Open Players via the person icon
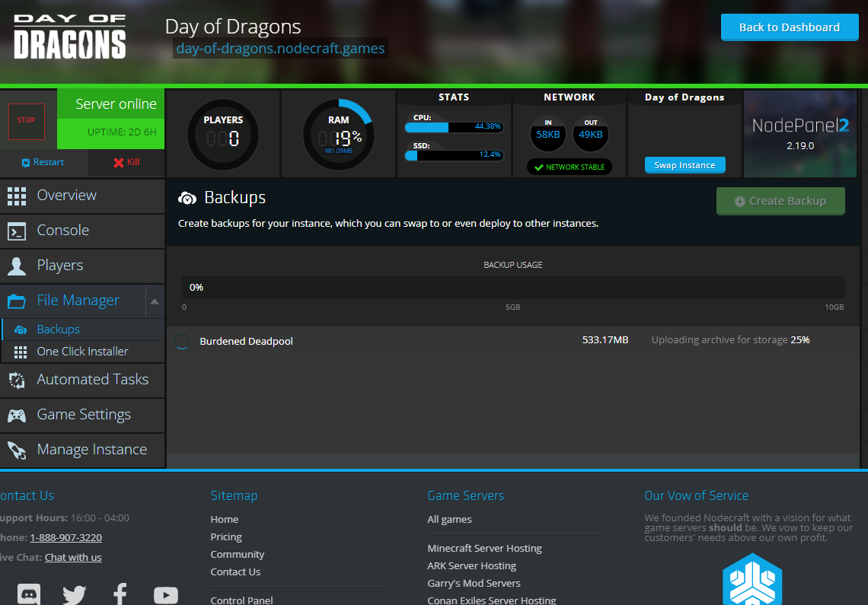This screenshot has height=605, width=868. pyautogui.click(x=17, y=266)
